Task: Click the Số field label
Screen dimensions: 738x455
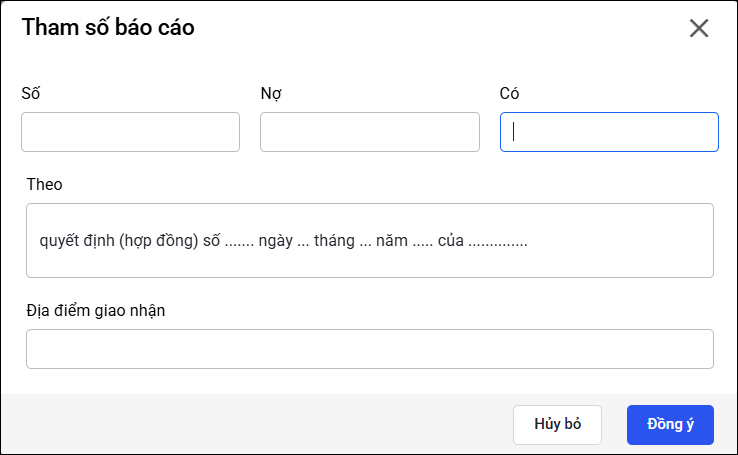Action: [31, 93]
